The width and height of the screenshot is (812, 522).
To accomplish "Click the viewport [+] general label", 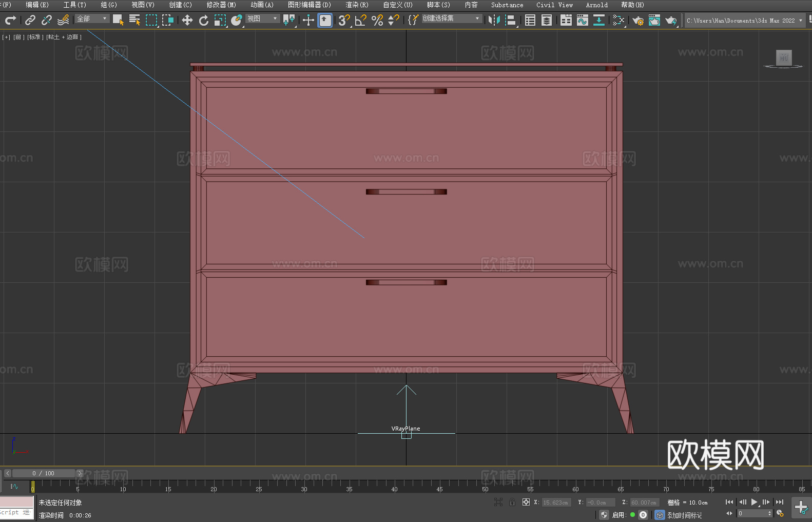I will pyautogui.click(x=6, y=37).
